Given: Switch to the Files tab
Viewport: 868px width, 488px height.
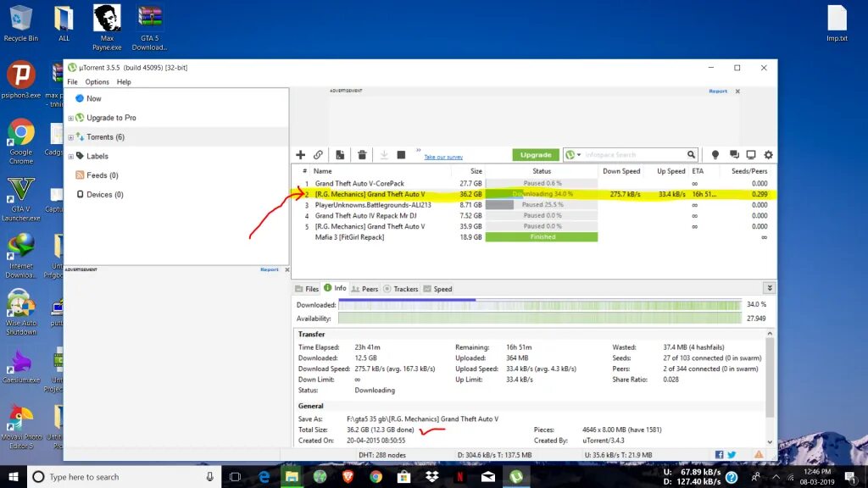Looking at the screenshot, I should point(307,289).
